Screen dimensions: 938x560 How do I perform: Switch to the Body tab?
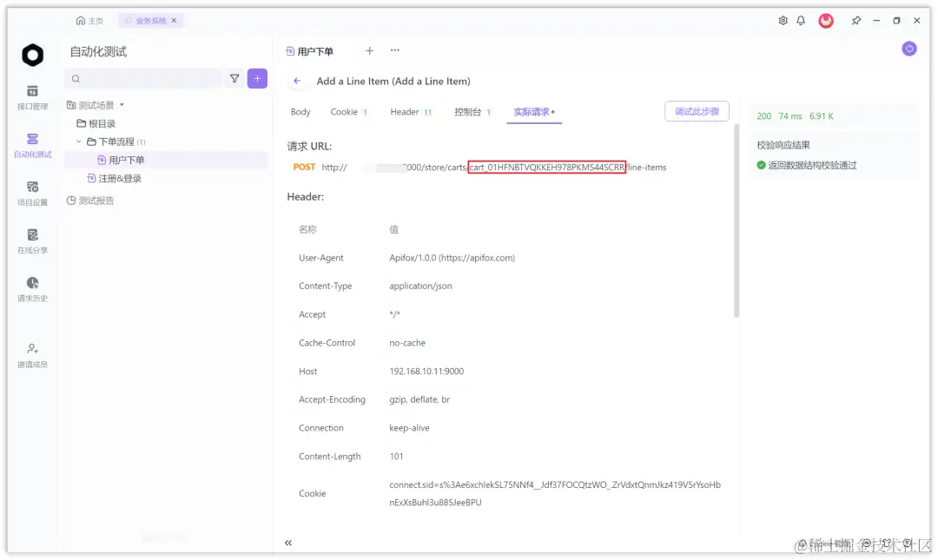[301, 112]
